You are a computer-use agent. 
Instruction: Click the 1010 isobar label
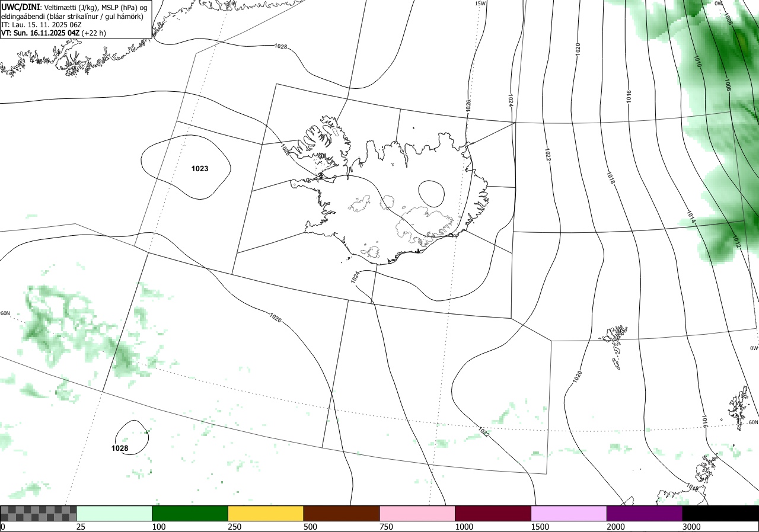pyautogui.click(x=697, y=62)
